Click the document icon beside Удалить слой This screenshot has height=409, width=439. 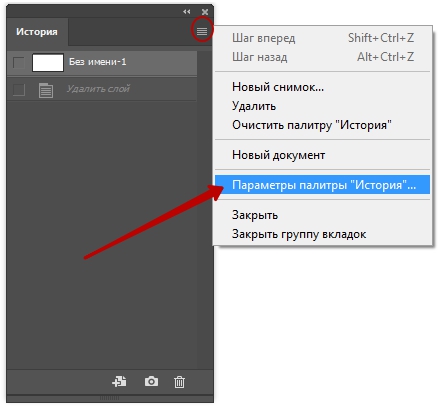(46, 90)
